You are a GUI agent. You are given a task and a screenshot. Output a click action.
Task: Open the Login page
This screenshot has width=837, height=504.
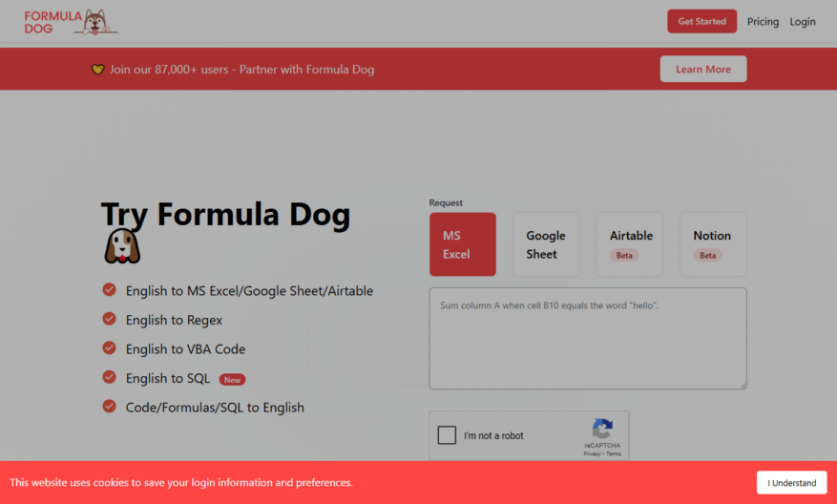(803, 22)
